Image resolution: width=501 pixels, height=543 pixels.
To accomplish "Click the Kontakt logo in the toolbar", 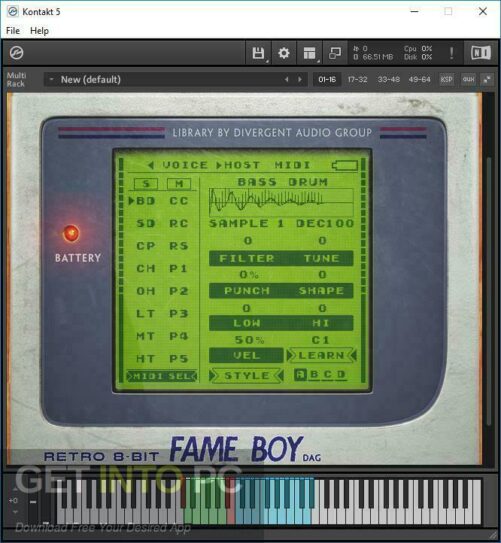I will pos(16,53).
